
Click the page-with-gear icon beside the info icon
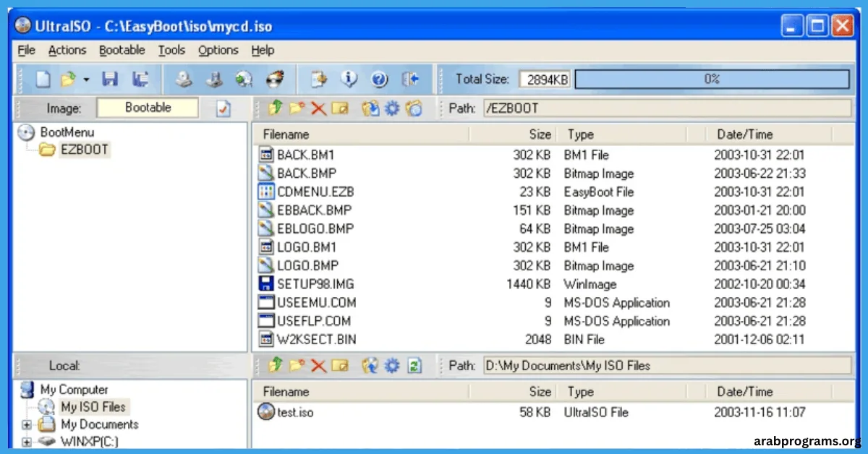click(320, 79)
